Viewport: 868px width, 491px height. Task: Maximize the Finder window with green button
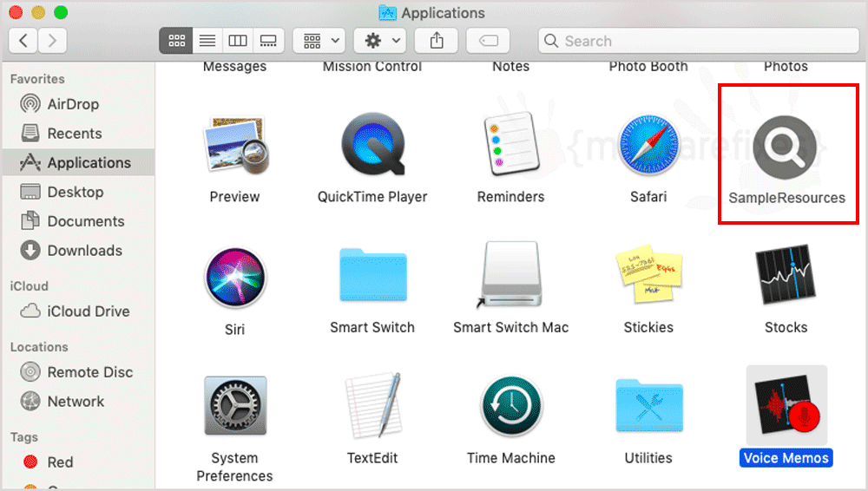click(61, 12)
